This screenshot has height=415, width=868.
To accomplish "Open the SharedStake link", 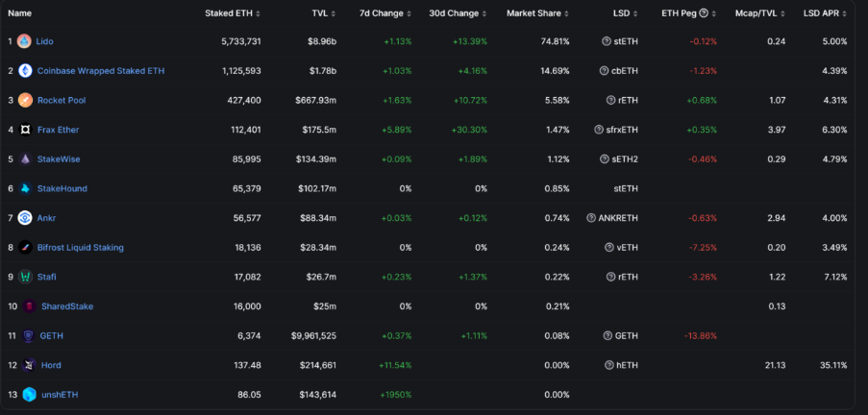I will coord(67,306).
